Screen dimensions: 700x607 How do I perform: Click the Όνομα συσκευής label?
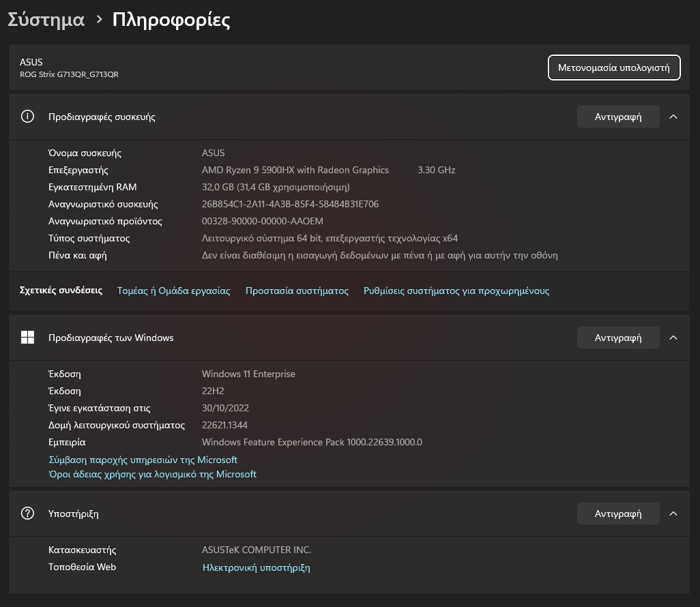click(85, 153)
